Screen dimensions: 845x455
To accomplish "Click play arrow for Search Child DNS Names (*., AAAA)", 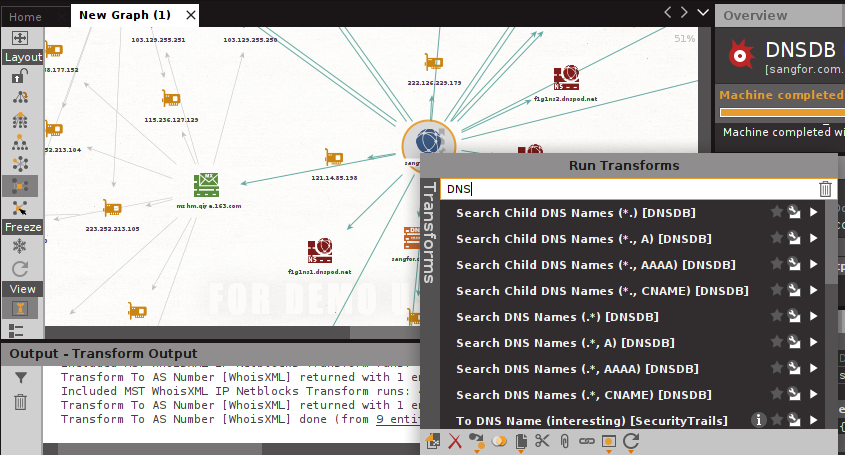I will coord(813,264).
